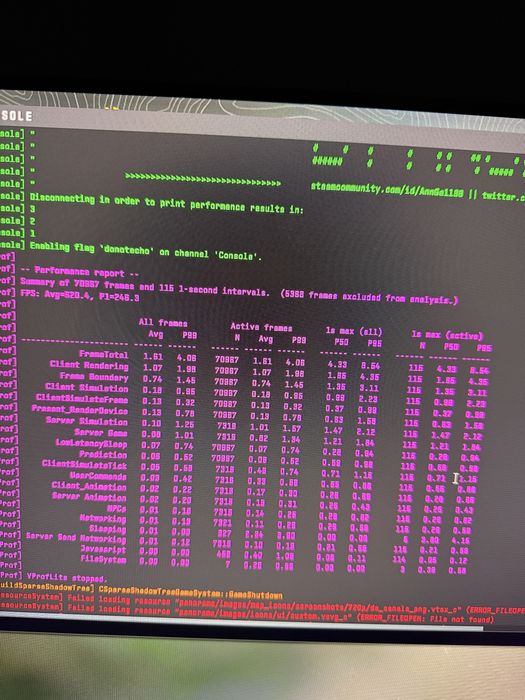Click the countdown line showing '3'

click(x=32, y=208)
